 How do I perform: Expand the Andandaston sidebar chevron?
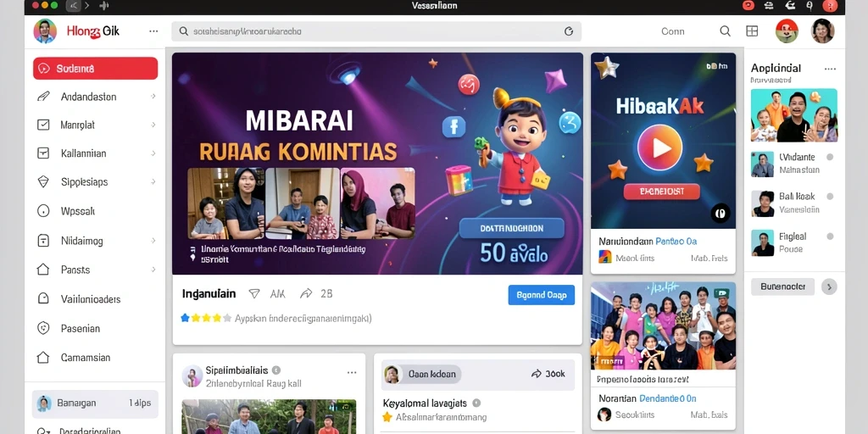(153, 97)
